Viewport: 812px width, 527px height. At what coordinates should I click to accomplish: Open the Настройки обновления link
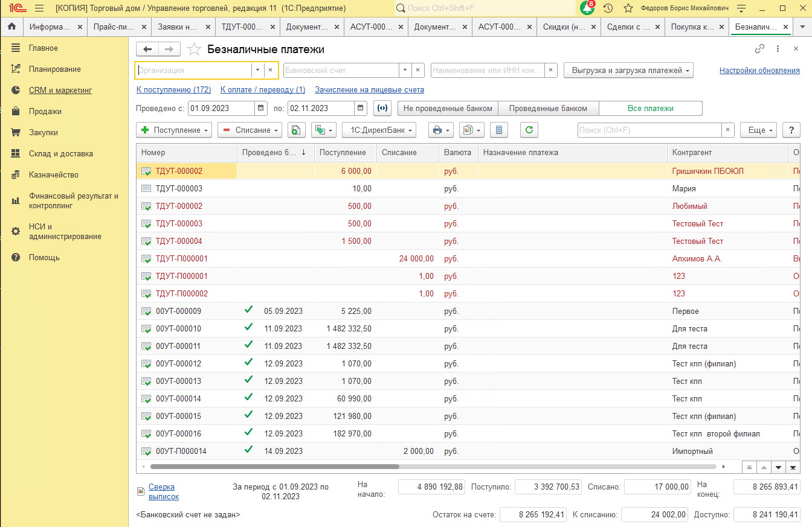pos(759,70)
